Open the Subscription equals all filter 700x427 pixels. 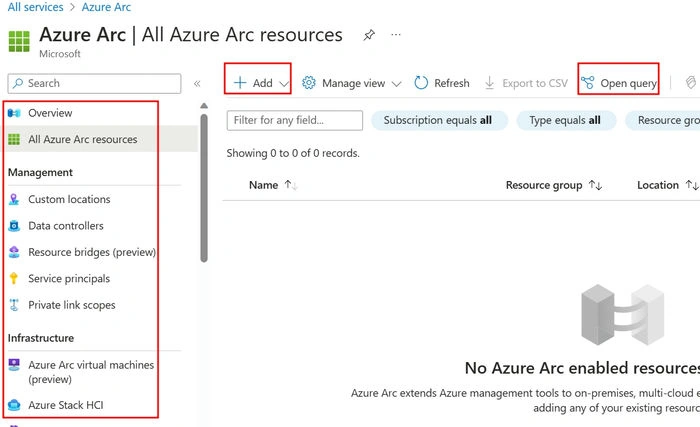(x=439, y=120)
